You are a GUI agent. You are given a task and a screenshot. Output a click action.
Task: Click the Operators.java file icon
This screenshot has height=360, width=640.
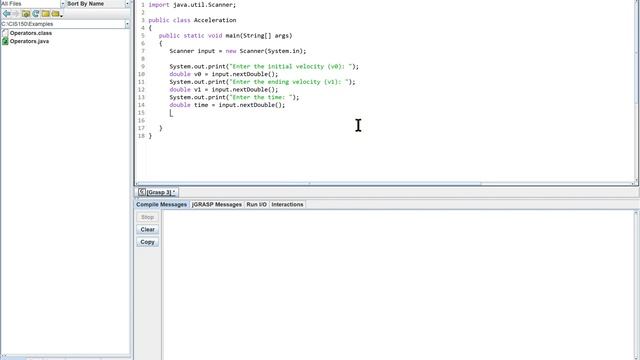(5, 41)
